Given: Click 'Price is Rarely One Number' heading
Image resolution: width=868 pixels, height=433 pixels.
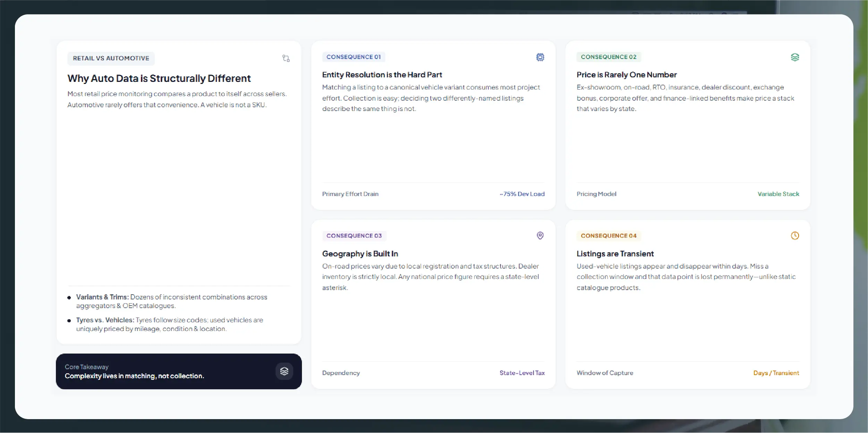Looking at the screenshot, I should (627, 75).
